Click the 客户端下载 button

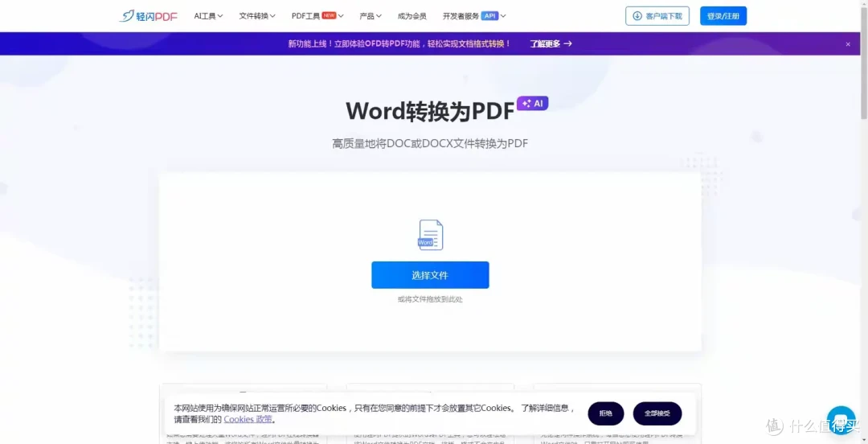(657, 16)
